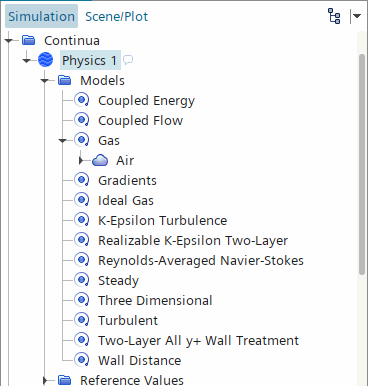The image size is (368, 386).
Task: Click the vertical scrollbar thumb
Action: coord(362,164)
